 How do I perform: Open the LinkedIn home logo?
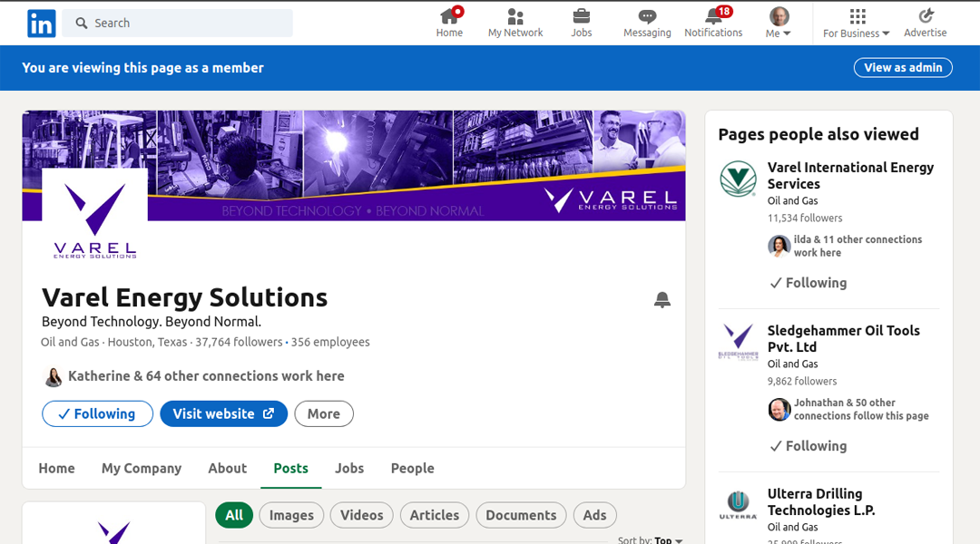[x=41, y=23]
